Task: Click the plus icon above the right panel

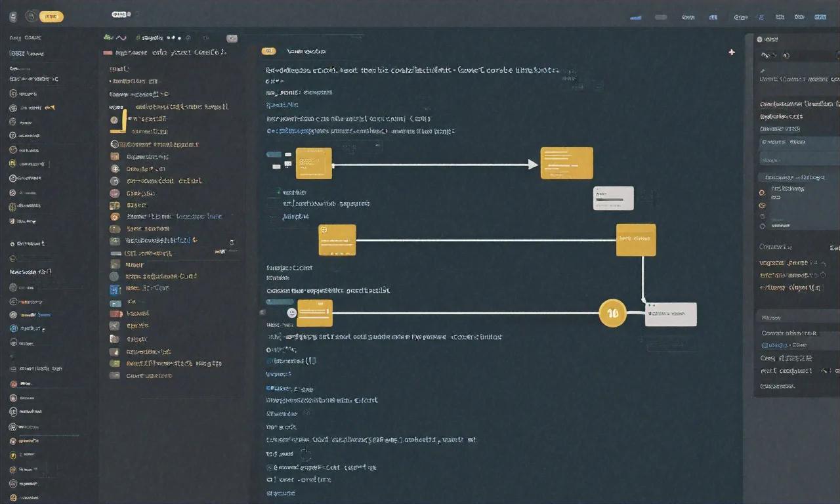Action: (x=732, y=52)
